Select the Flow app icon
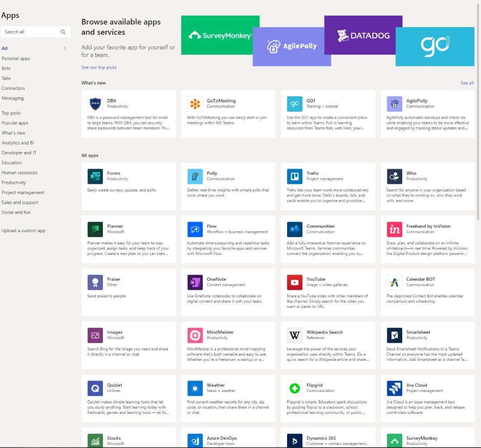Image resolution: width=481 pixels, height=448 pixels. (x=195, y=229)
